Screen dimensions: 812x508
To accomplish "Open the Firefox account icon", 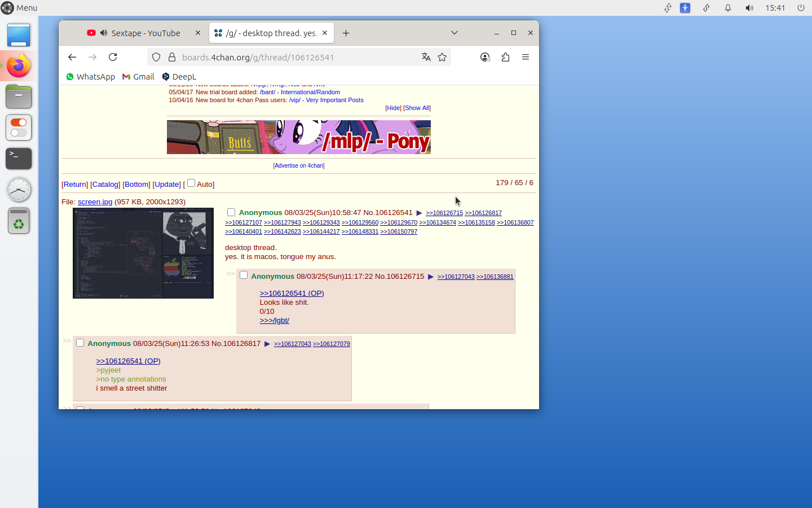I will pos(485,57).
